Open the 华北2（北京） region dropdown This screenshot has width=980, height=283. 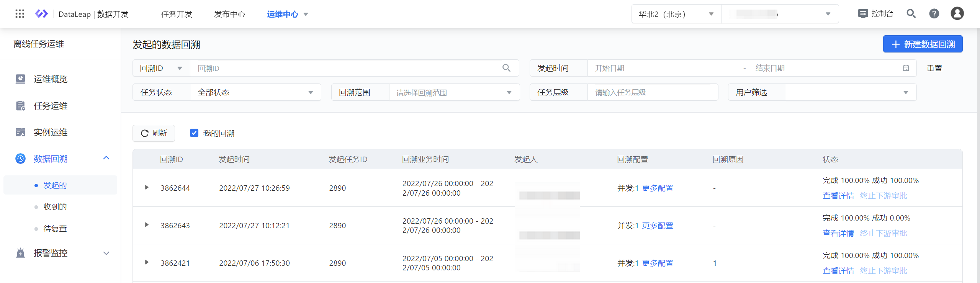(676, 14)
